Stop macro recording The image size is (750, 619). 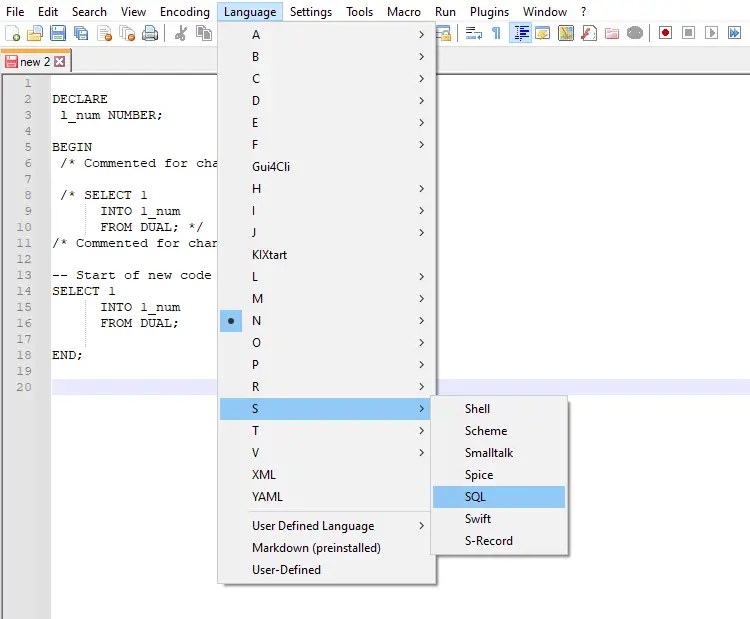click(x=688, y=33)
